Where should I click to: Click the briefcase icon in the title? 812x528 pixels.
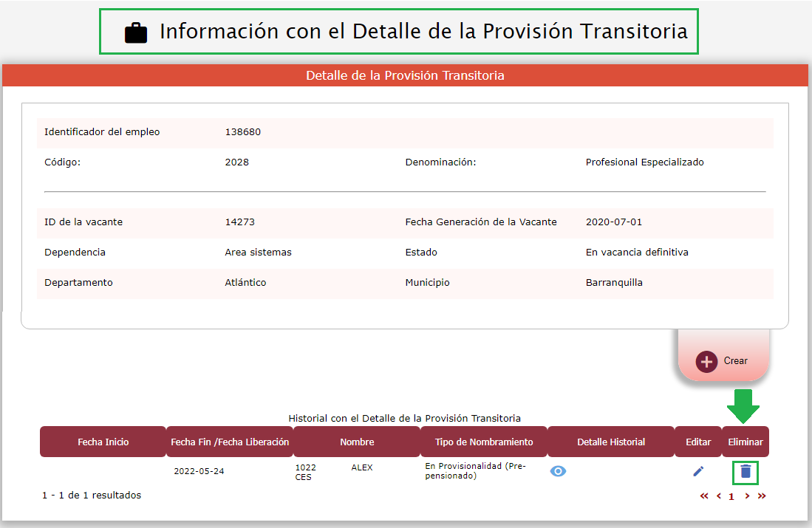click(x=136, y=32)
